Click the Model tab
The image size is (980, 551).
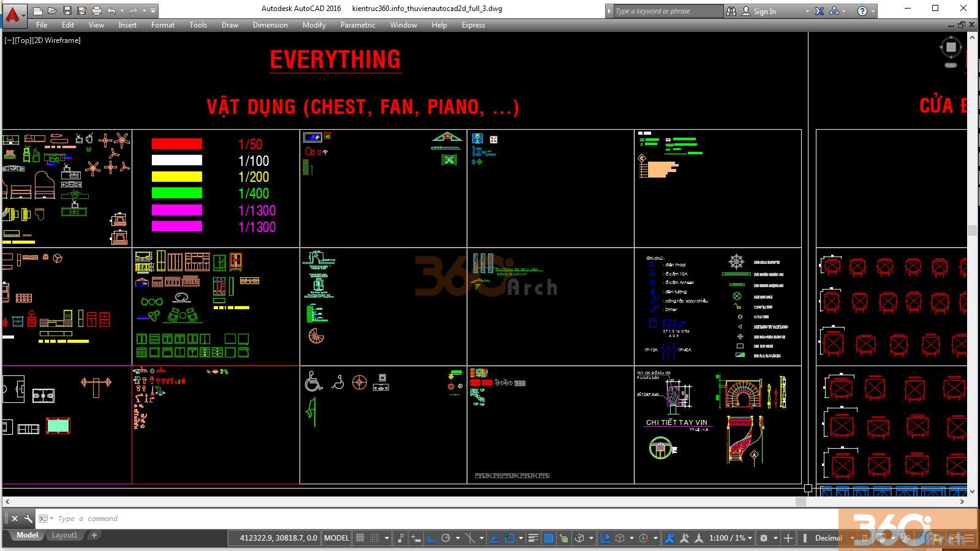27,535
